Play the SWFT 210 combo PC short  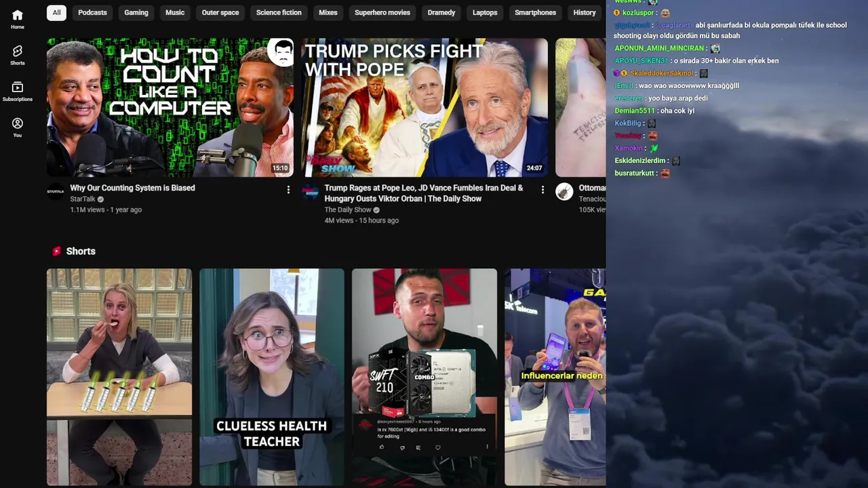coord(425,377)
